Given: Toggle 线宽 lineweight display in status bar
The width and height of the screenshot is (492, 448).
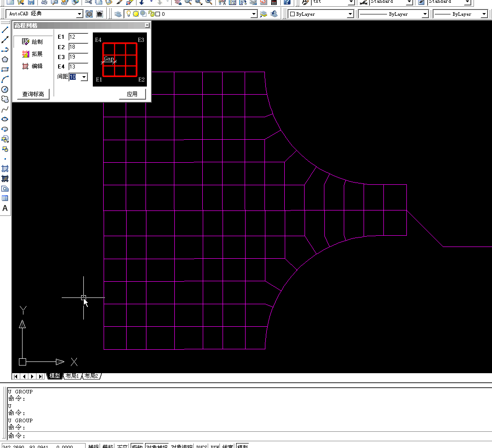Looking at the screenshot, I should 228,446.
